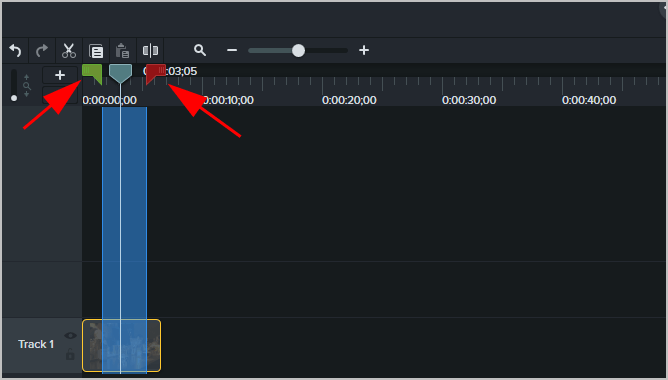The width and height of the screenshot is (668, 380).
Task: Paste media using the clipboard icon
Action: (123, 51)
